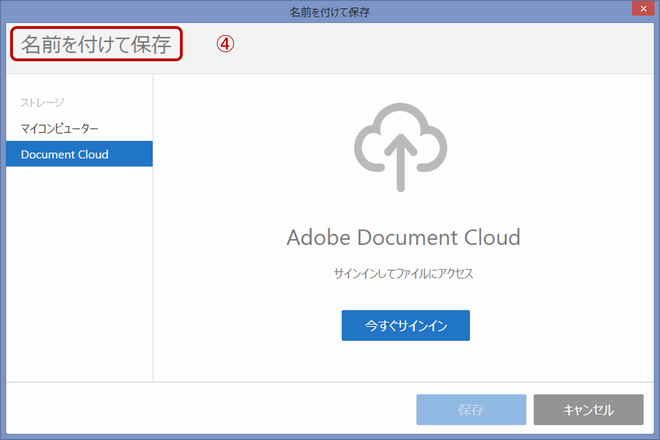Click the 今すぐサインイン button

[x=405, y=325]
